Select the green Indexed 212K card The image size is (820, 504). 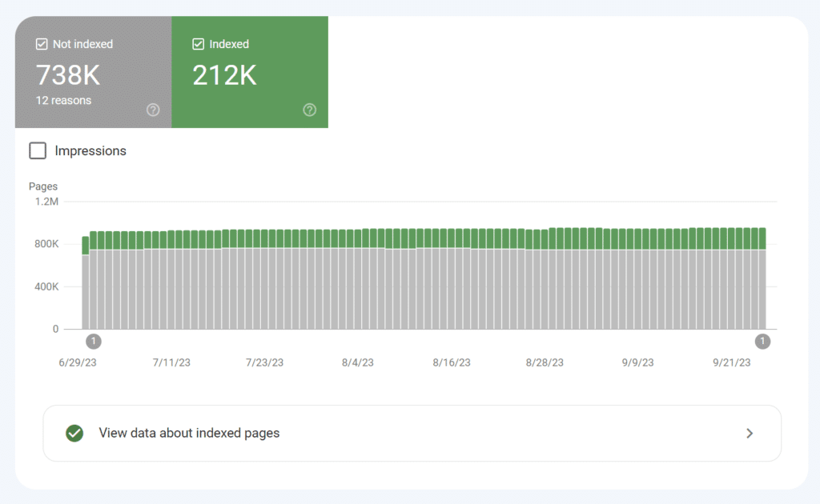pos(250,72)
